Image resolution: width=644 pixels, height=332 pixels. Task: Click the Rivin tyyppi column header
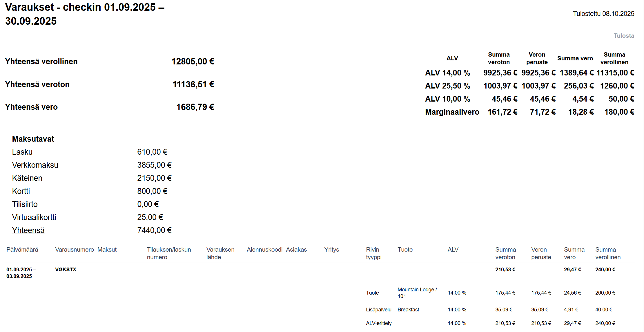point(373,253)
